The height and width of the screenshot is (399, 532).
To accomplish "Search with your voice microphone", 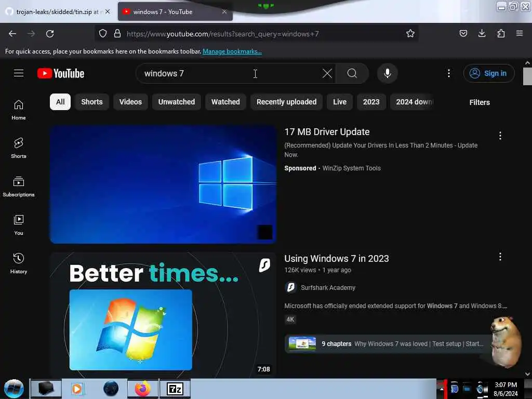I will [x=388, y=73].
